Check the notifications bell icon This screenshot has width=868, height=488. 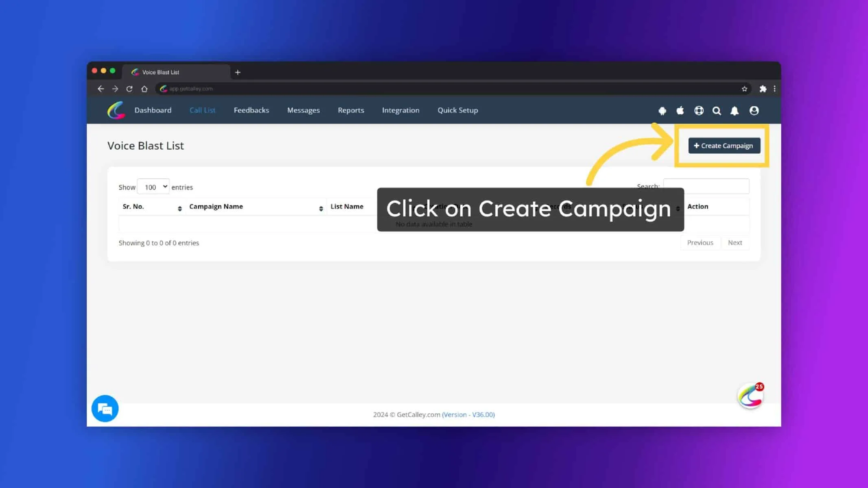tap(735, 111)
